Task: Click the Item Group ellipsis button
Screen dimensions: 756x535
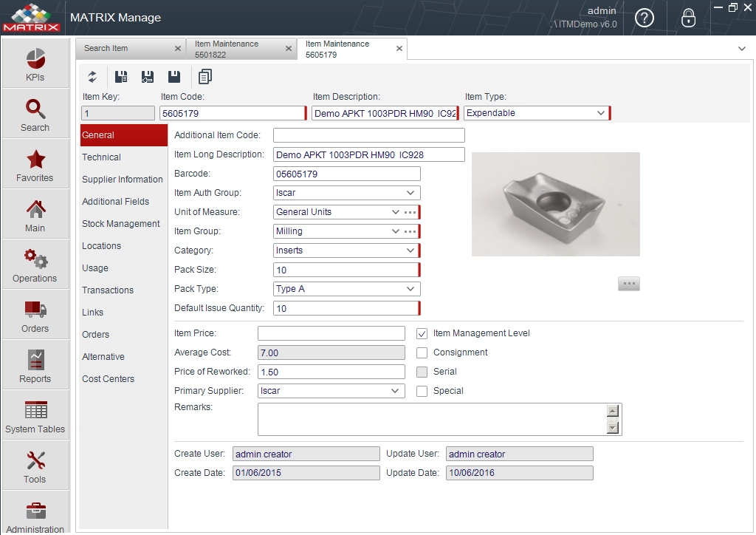Action: point(410,231)
